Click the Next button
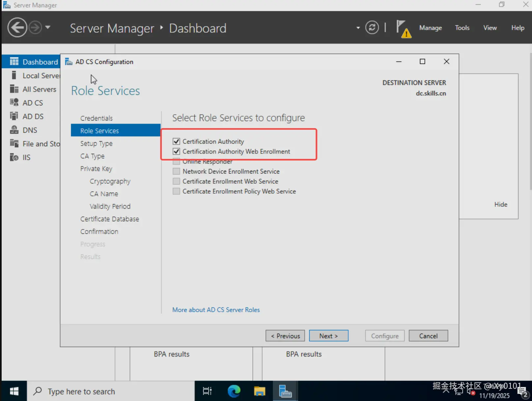This screenshot has height=401, width=532. 328,336
